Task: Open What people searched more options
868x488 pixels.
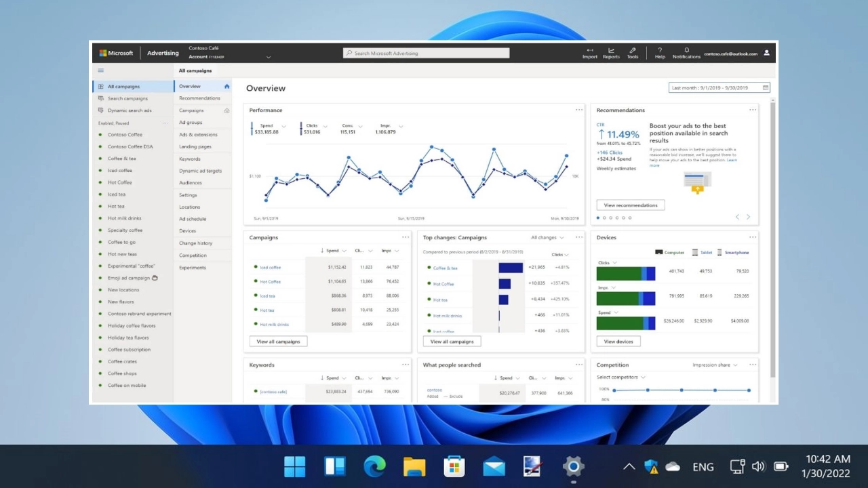Action: (579, 365)
